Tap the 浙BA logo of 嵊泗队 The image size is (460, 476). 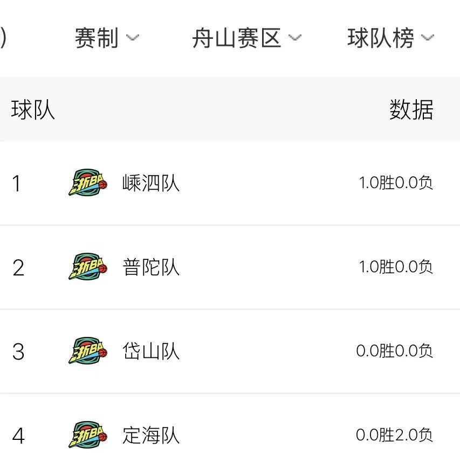click(x=88, y=182)
